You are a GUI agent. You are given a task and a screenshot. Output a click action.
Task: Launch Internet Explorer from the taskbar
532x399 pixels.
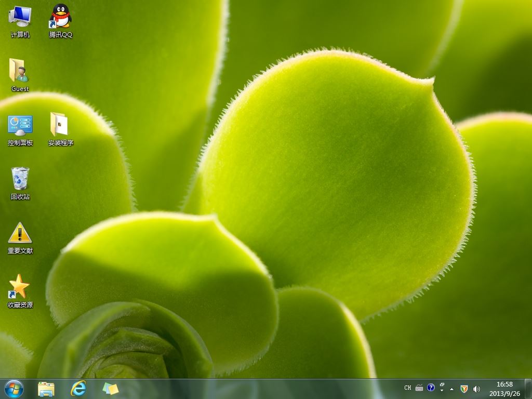(78, 389)
